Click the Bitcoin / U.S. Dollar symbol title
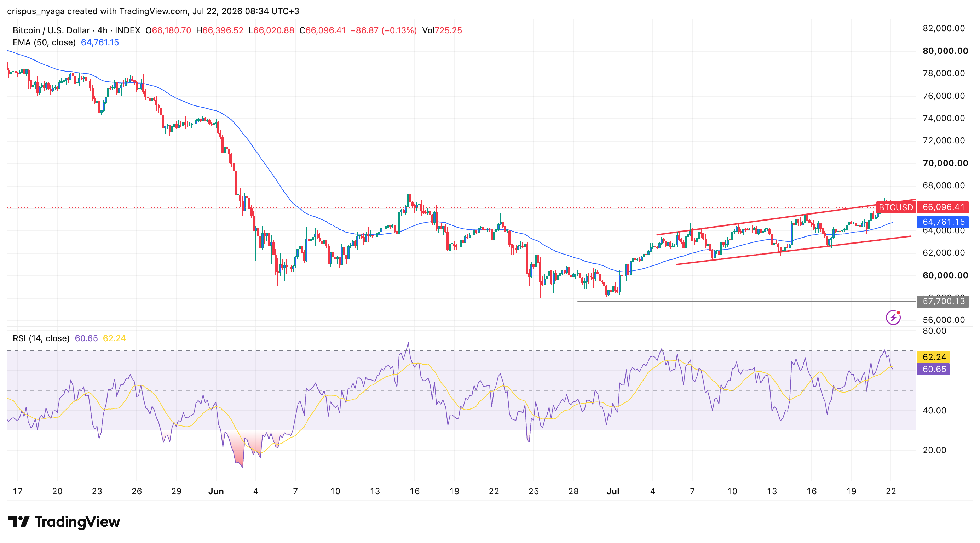The height and width of the screenshot is (543, 980). point(76,30)
